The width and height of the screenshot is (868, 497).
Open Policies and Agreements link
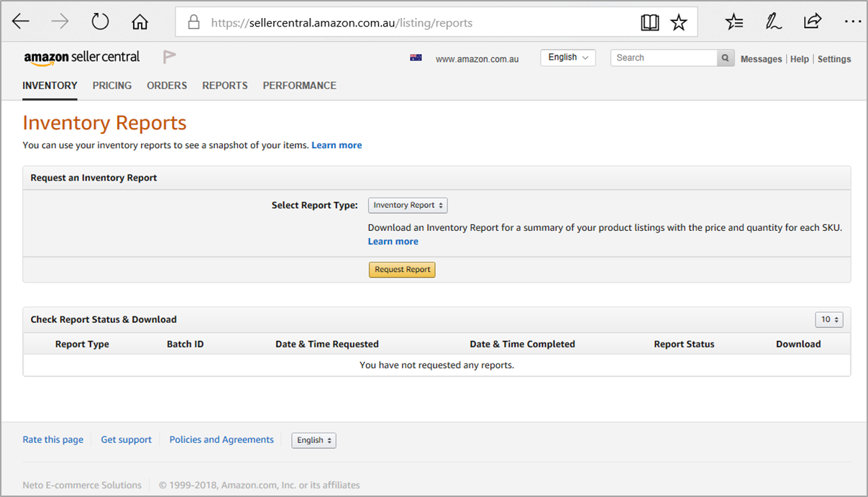click(x=221, y=439)
